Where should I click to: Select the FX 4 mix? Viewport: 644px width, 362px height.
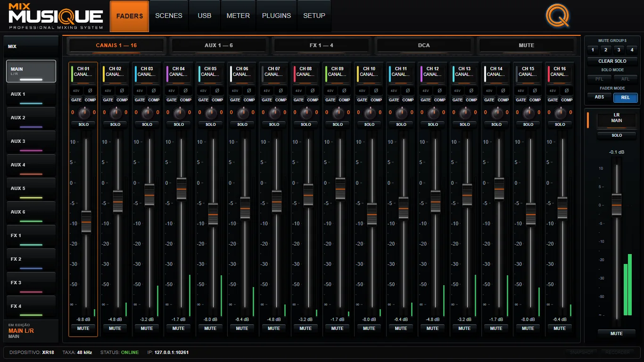[31, 307]
